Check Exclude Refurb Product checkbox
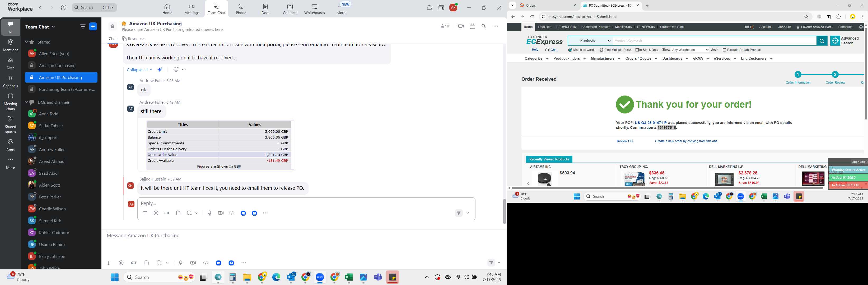The image size is (868, 285). tap(724, 50)
